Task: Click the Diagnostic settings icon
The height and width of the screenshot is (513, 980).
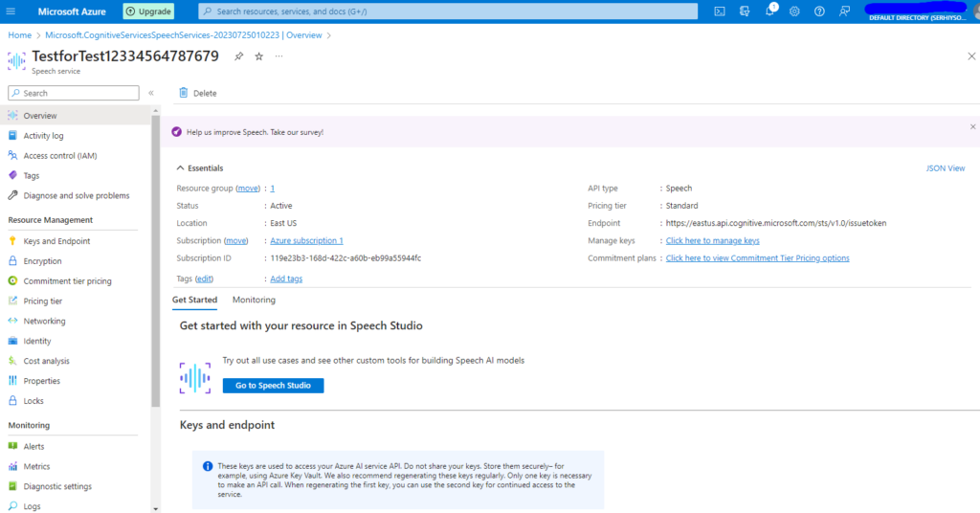Action: (x=12, y=486)
